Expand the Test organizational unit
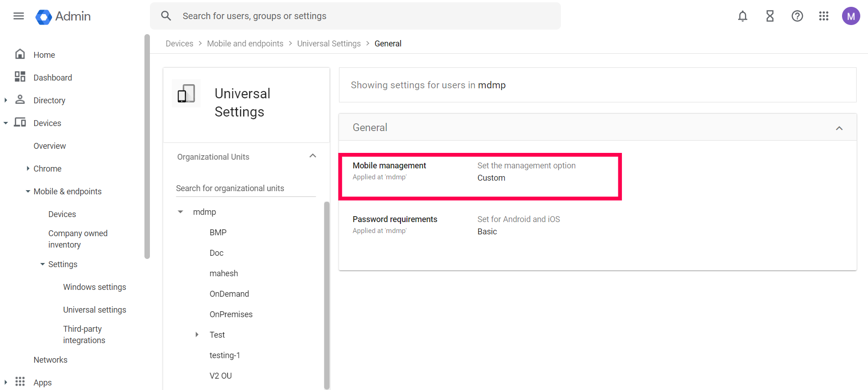Viewport: 868px width, 390px height. coord(197,335)
